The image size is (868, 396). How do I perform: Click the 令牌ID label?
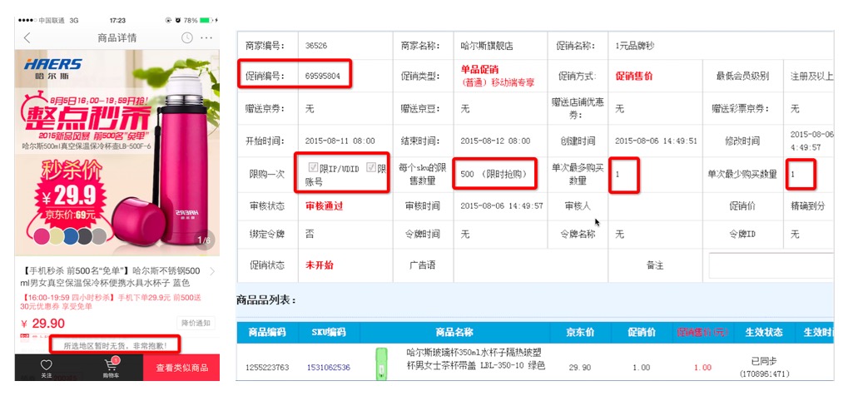(x=742, y=234)
